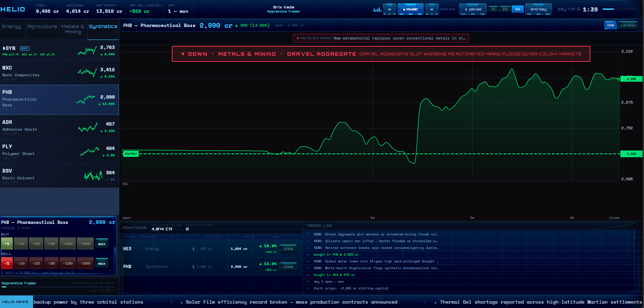644x308 pixels.
Task: Sell 1 unit of PHB
Action: (x=7, y=263)
